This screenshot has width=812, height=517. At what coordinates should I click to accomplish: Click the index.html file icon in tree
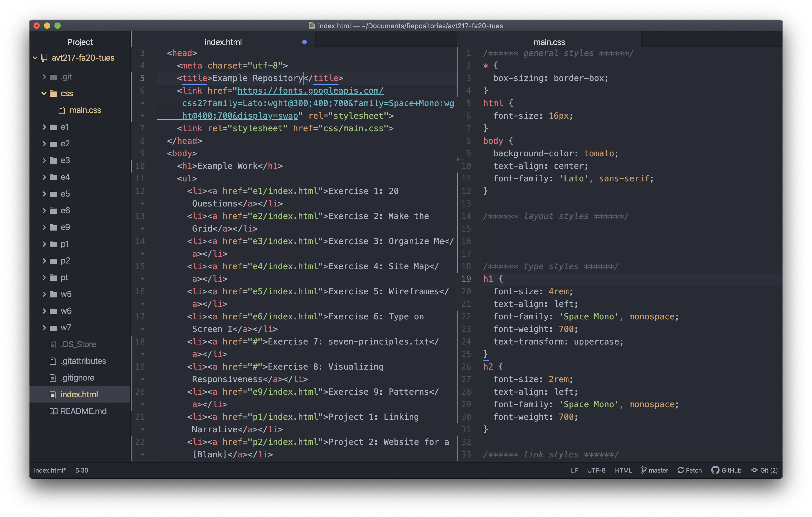click(53, 395)
